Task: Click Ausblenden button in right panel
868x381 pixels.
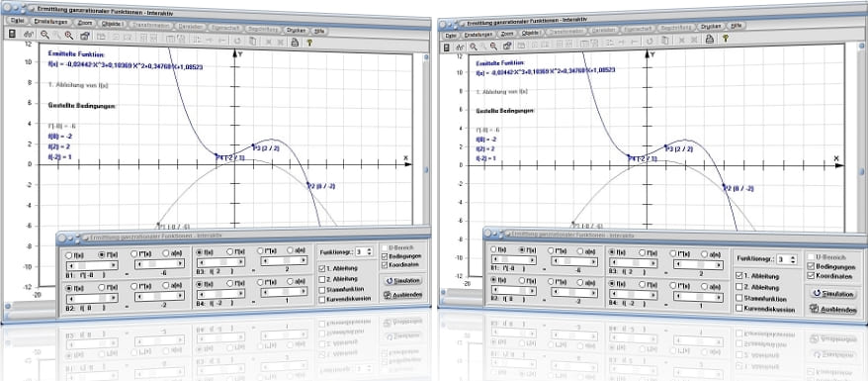Action: [833, 310]
